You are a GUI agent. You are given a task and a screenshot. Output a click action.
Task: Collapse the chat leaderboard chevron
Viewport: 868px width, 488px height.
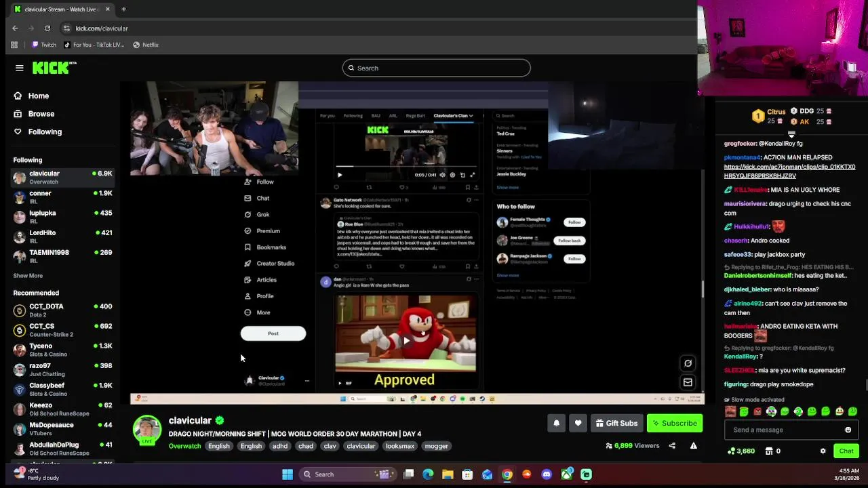coord(791,134)
